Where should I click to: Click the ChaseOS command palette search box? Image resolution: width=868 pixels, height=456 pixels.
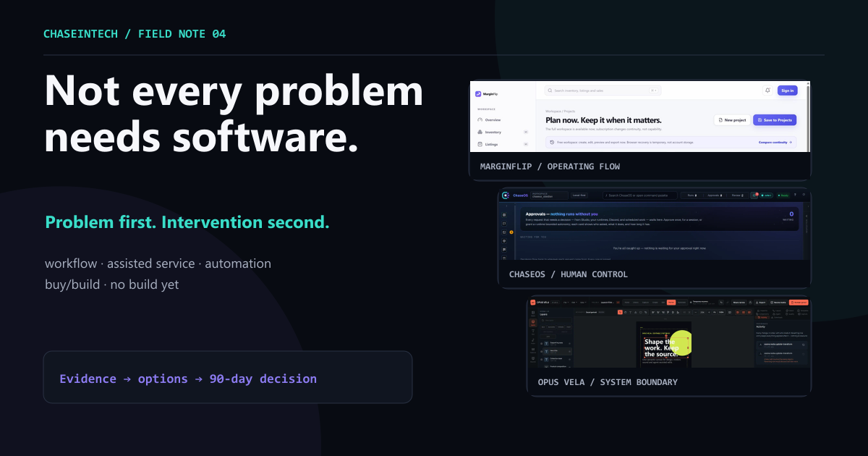(x=640, y=195)
